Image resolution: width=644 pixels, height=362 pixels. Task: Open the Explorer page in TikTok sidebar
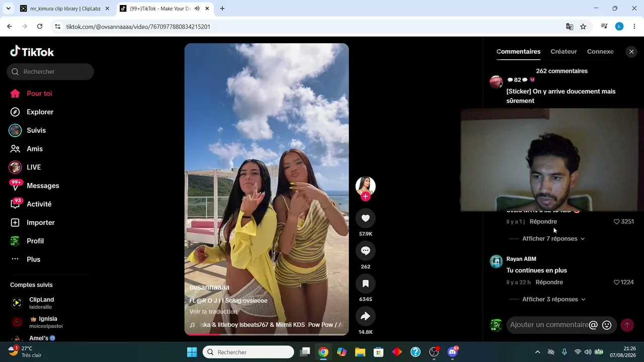coord(31,112)
